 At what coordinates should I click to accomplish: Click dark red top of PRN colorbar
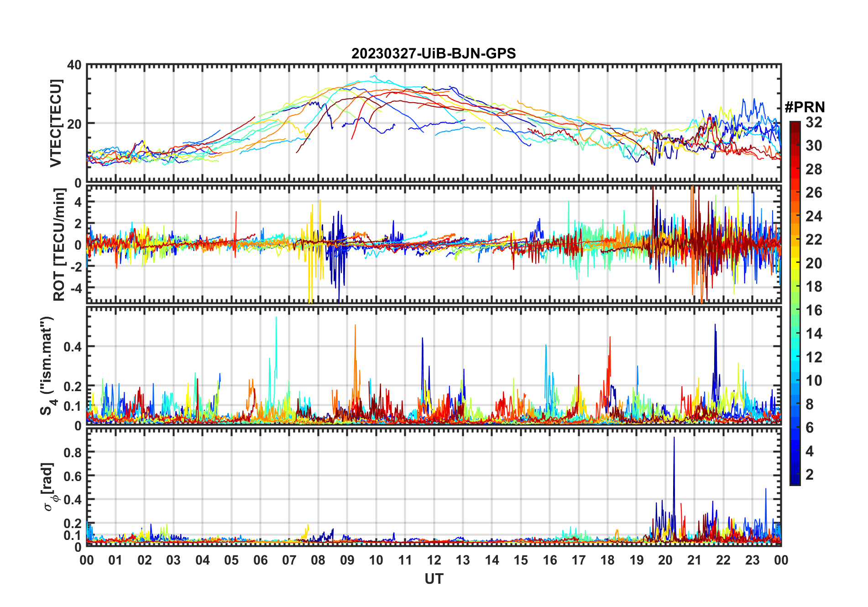coord(795,126)
